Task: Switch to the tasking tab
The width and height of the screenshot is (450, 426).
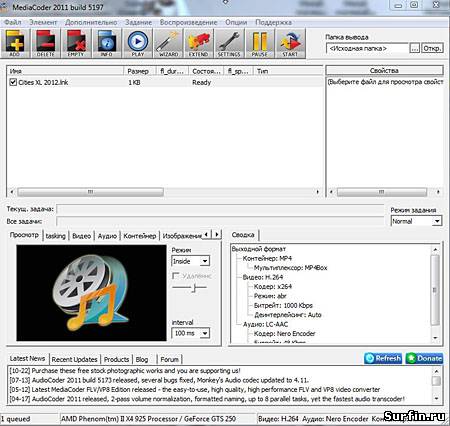Action: (55, 236)
